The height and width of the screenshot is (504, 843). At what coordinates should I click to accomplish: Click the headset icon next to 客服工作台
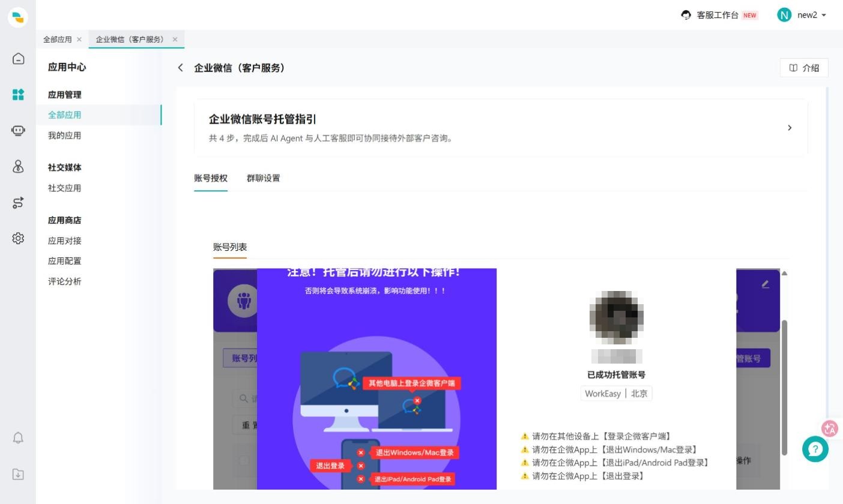(x=686, y=15)
